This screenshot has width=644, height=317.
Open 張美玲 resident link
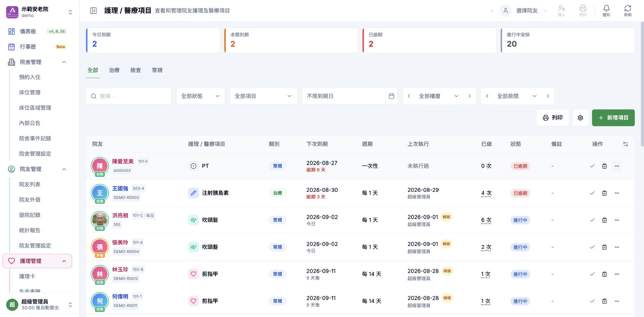tap(120, 242)
